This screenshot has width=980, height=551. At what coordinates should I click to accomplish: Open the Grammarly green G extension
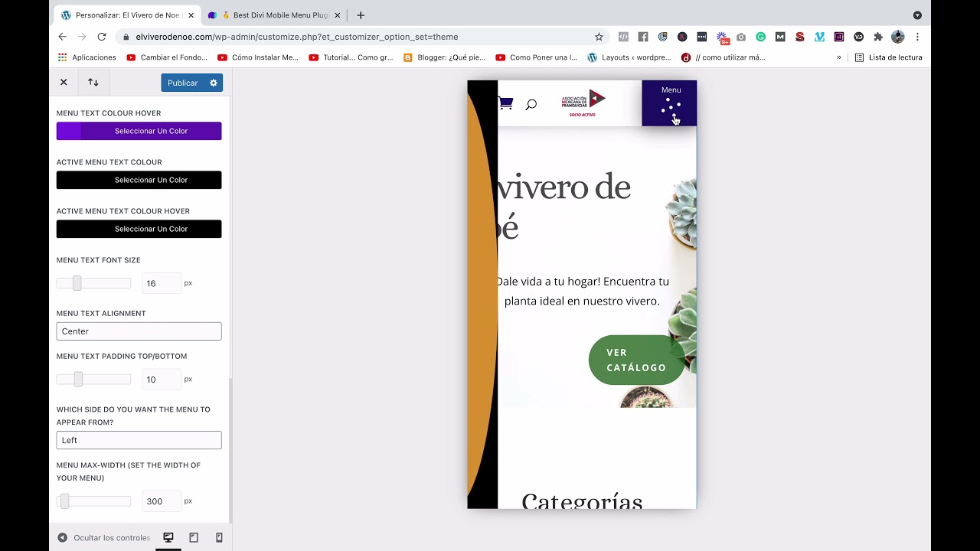(760, 37)
